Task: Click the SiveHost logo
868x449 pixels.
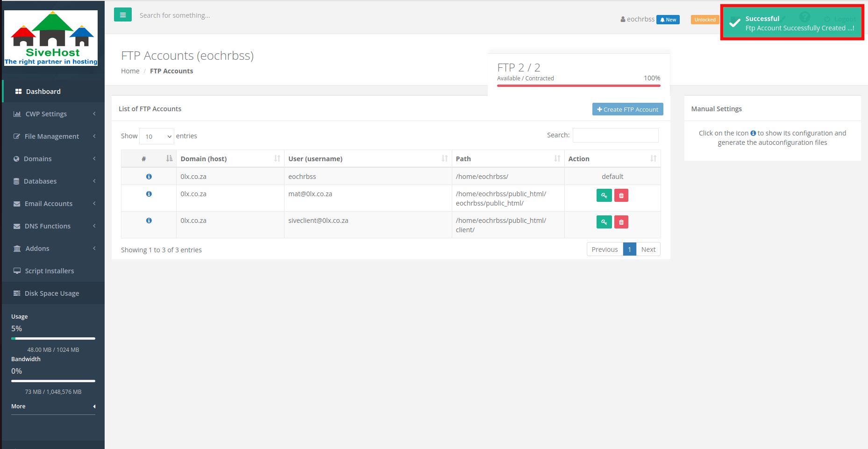Action: pos(51,38)
